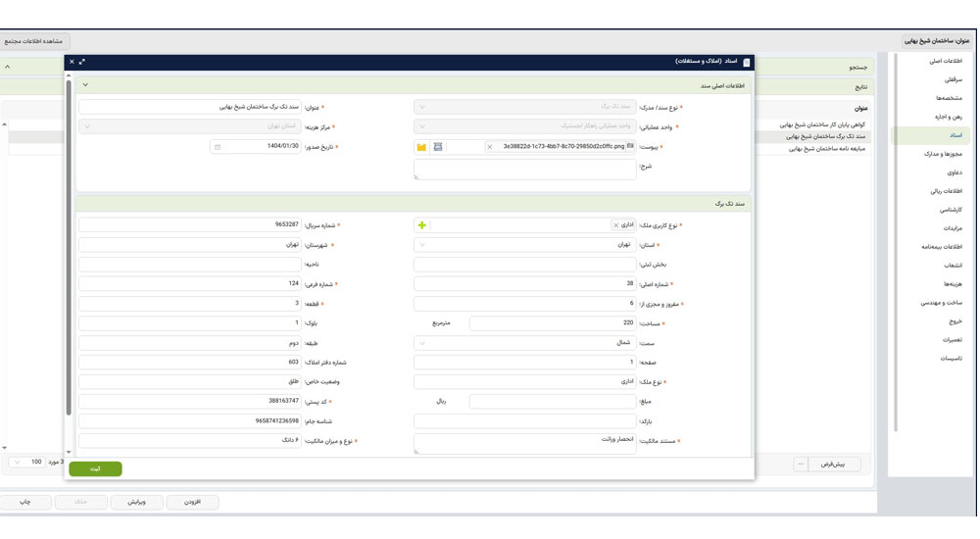Viewport: 980px width, 539px height.
Task: Click green plus icon for property usage
Action: coord(422,225)
